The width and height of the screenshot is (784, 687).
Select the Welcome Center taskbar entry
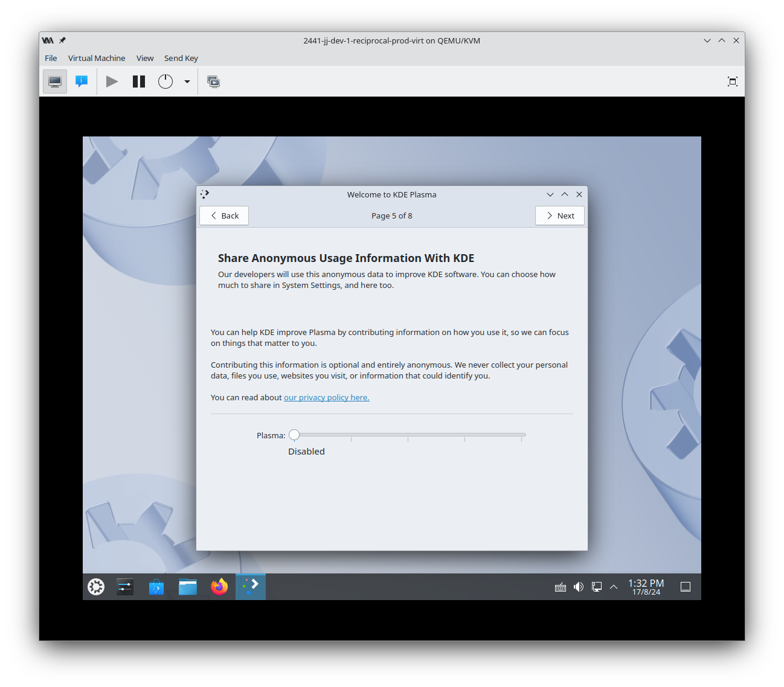tap(251, 587)
